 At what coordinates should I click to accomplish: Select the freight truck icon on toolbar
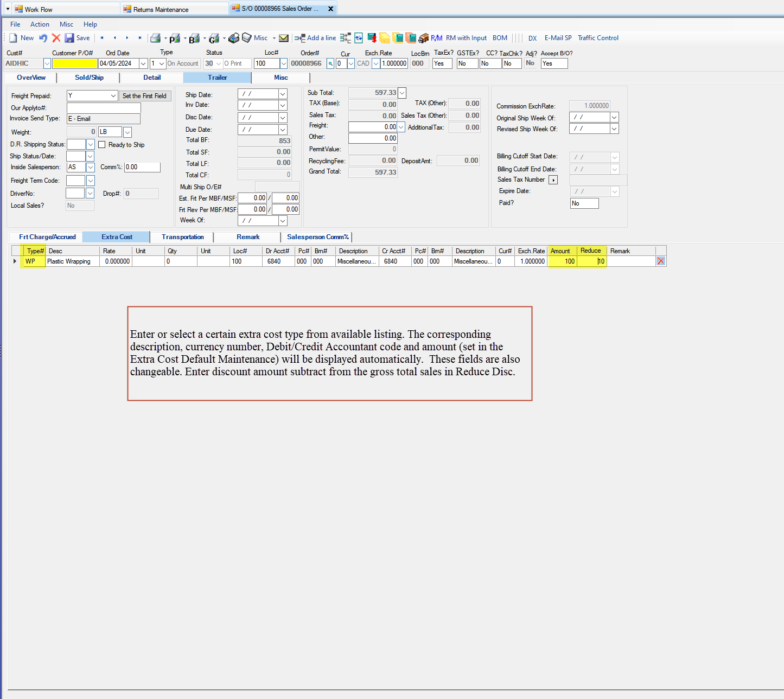[423, 38]
